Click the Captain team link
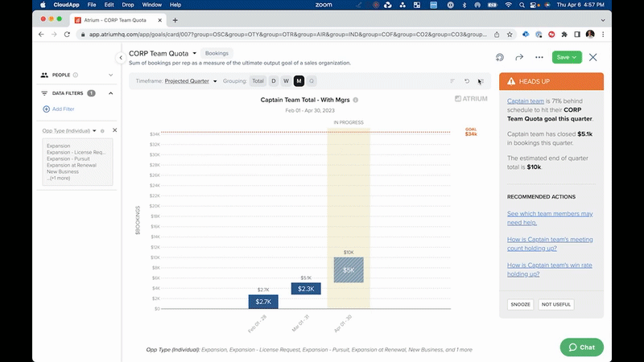The height and width of the screenshot is (362, 644). click(x=526, y=101)
